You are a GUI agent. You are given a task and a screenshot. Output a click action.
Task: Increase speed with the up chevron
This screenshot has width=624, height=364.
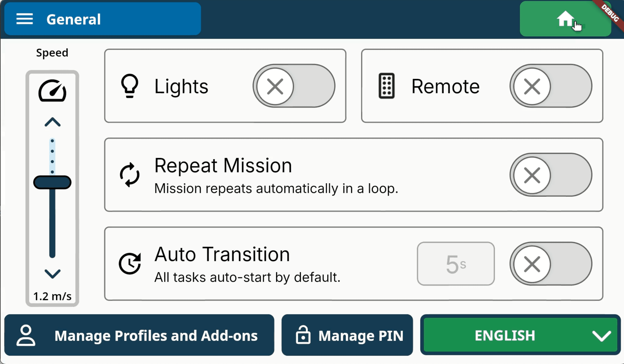tap(52, 122)
